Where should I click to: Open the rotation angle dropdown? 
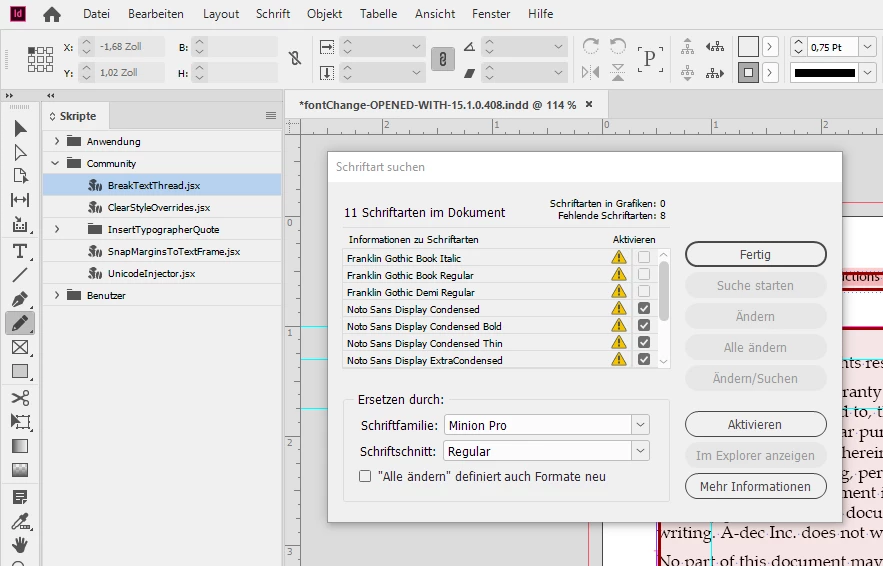point(558,47)
